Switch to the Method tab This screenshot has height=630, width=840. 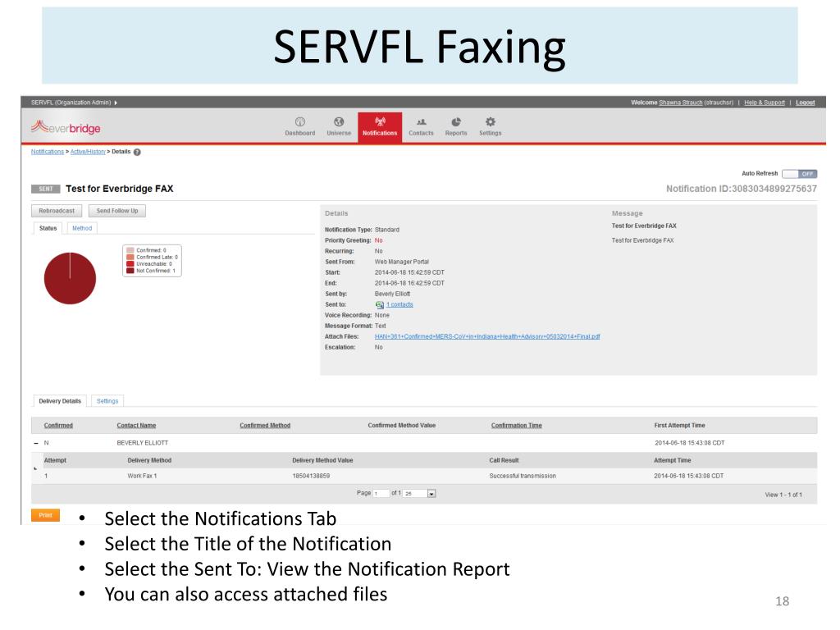click(x=82, y=228)
